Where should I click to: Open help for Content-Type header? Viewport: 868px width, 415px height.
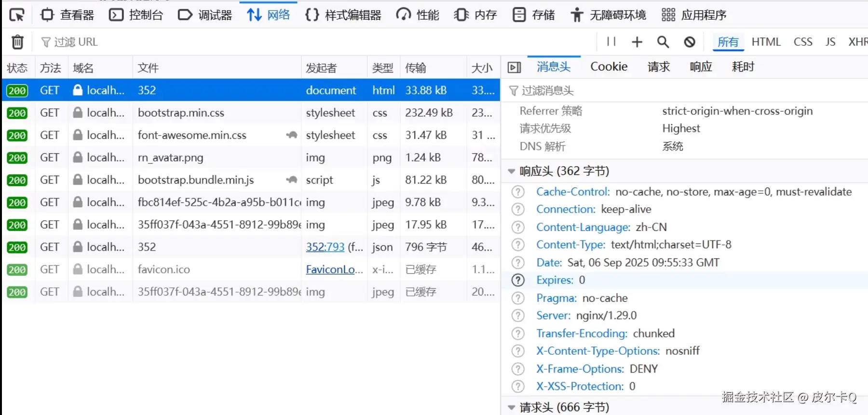[518, 245]
